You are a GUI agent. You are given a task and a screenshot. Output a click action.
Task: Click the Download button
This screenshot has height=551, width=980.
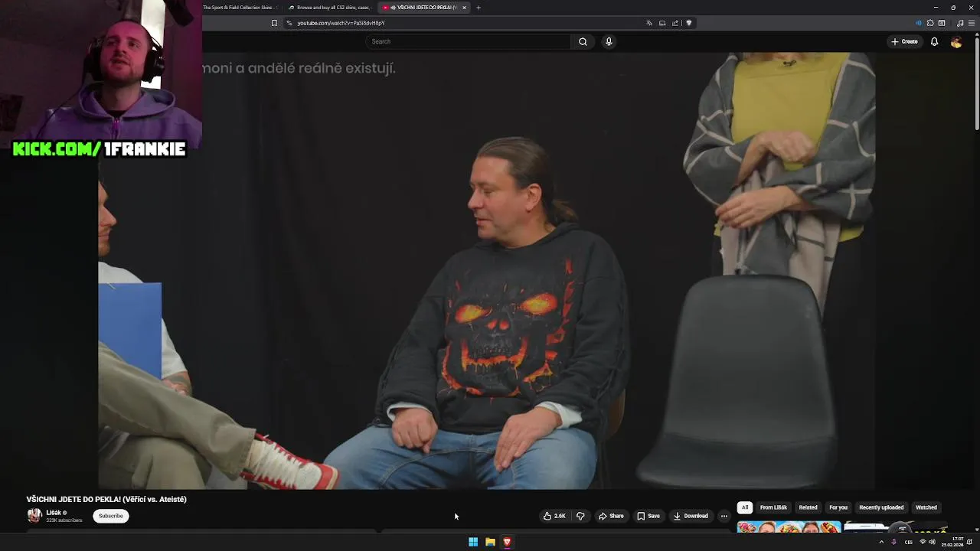click(691, 516)
